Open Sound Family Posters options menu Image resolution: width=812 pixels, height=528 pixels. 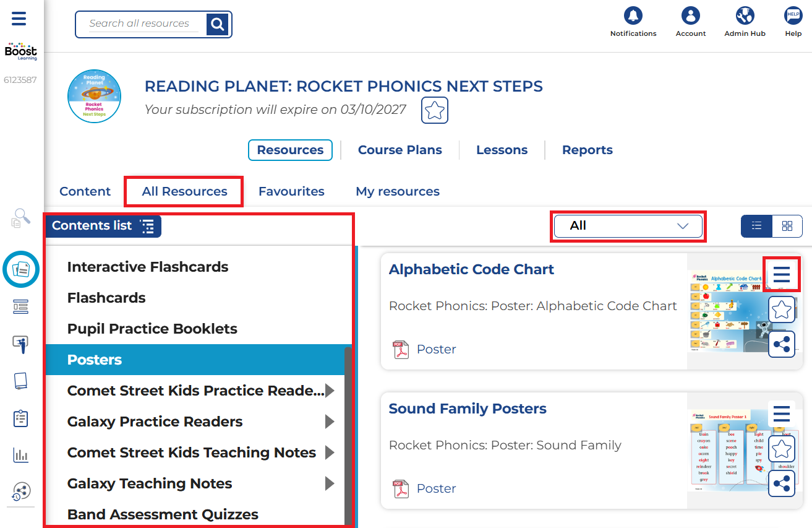pyautogui.click(x=782, y=414)
